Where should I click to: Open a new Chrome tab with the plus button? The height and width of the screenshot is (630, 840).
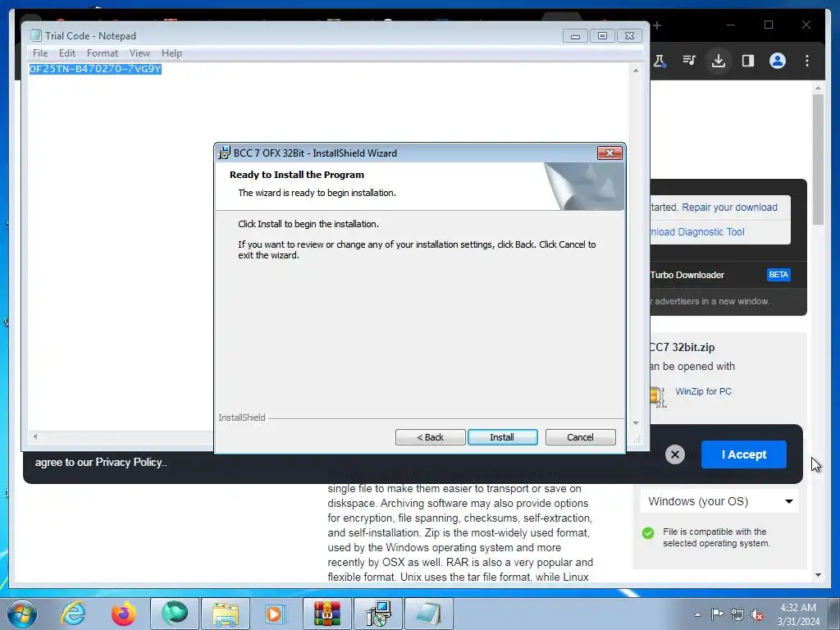click(657, 25)
